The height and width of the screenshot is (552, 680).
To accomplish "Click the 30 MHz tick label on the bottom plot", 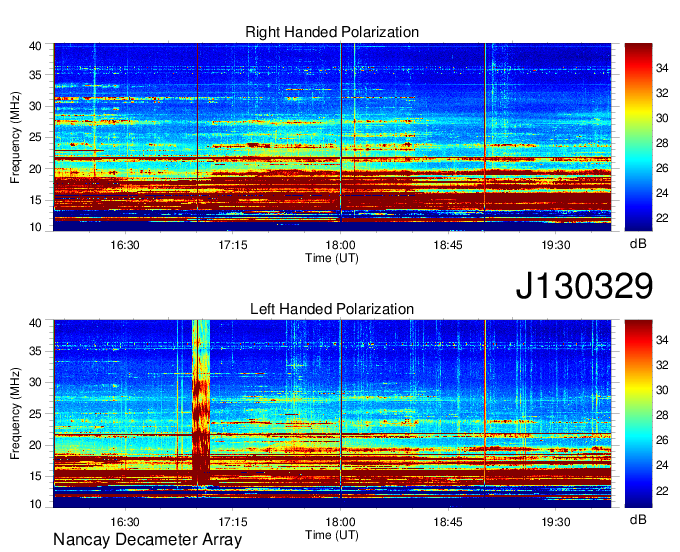I will pyautogui.click(x=35, y=382).
